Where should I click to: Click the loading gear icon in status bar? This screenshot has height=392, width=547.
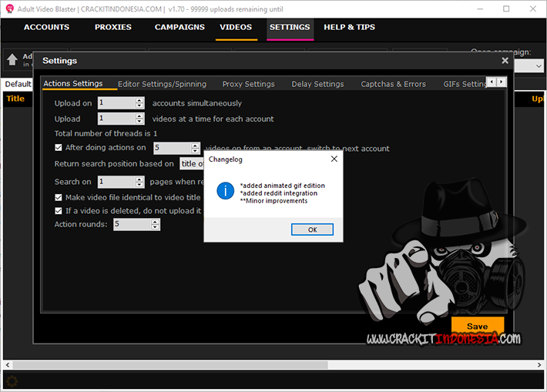click(x=12, y=380)
